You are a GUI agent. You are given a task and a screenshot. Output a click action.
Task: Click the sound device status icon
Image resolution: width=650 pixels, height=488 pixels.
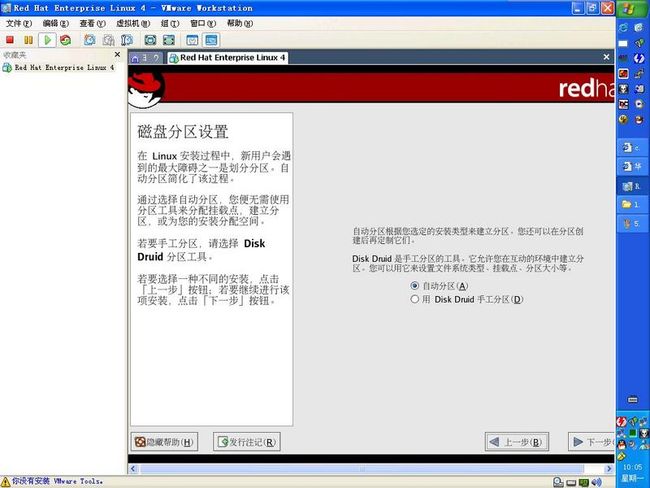click(x=596, y=482)
